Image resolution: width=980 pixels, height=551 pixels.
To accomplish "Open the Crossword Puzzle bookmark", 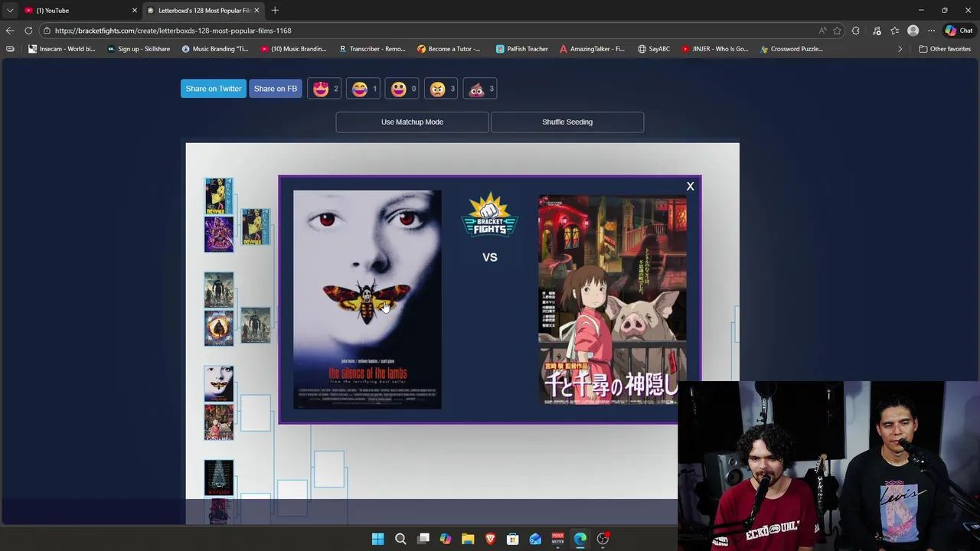I will point(792,49).
